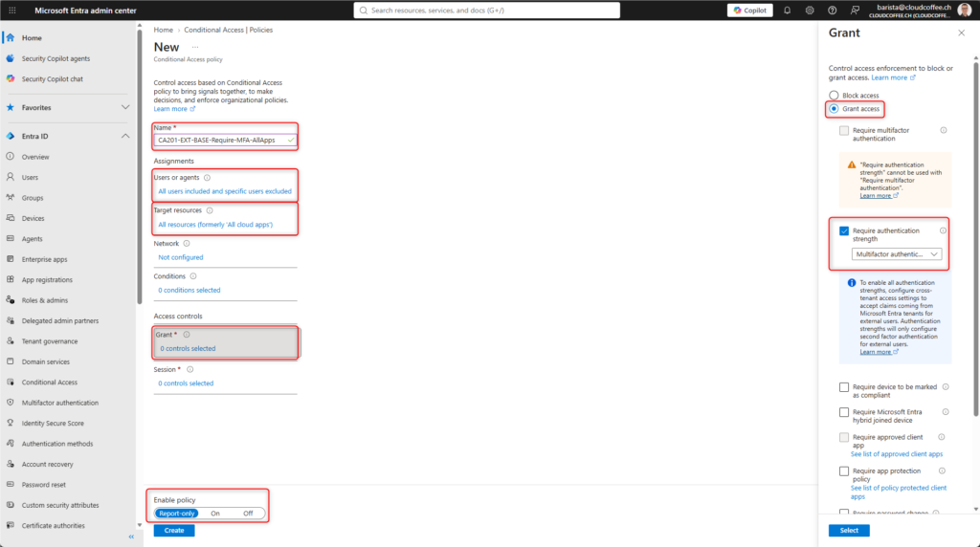
Task: Click the user profile avatar
Action: (965, 11)
